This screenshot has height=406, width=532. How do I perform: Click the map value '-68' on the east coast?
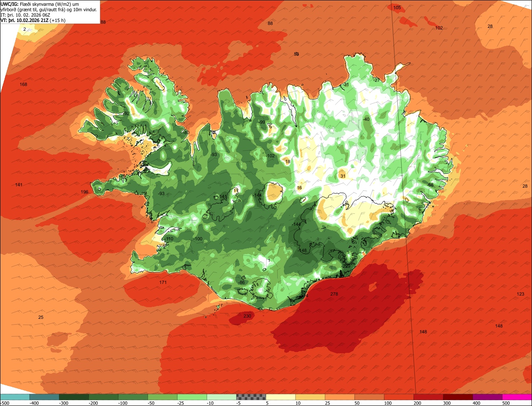(x=430, y=185)
